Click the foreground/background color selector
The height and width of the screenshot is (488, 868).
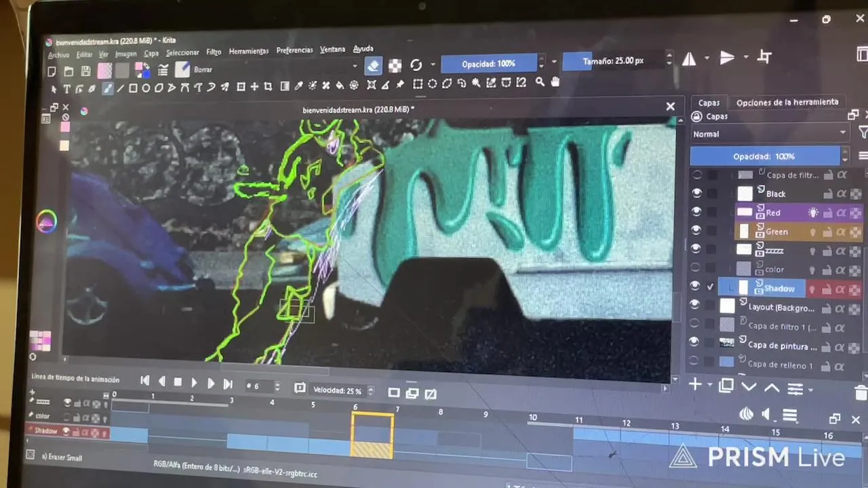click(142, 70)
